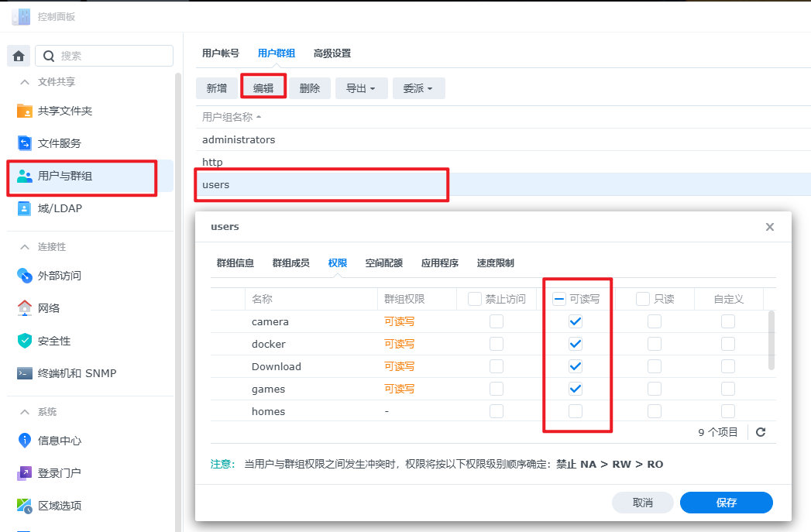Open the 导出 export dropdown
811x532 pixels.
click(x=360, y=88)
